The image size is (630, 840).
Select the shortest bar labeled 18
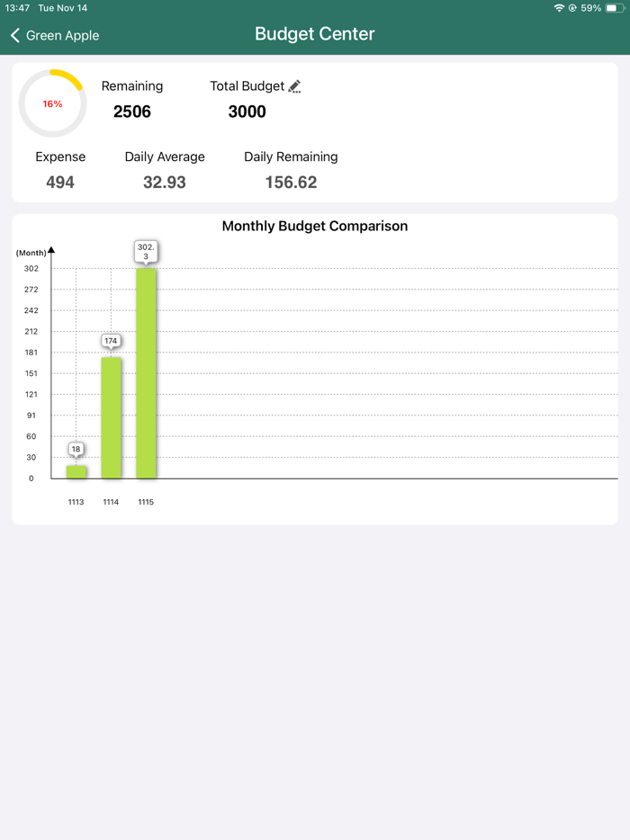point(76,471)
